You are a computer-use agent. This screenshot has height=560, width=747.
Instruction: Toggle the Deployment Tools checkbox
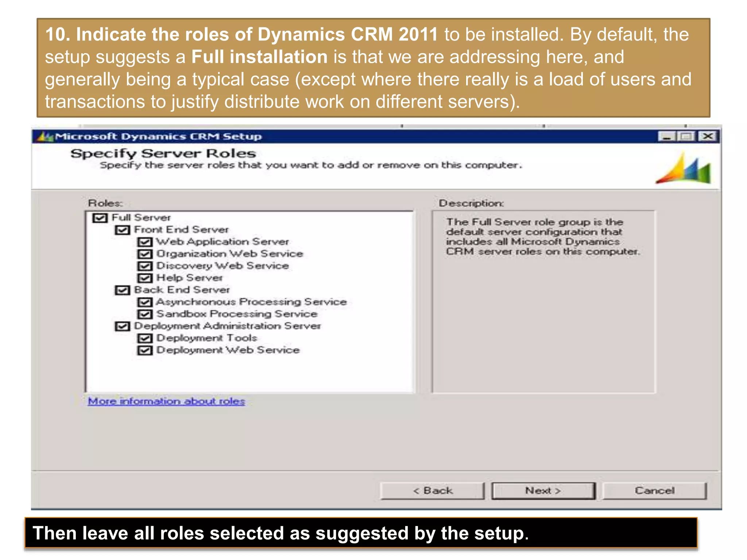(144, 338)
